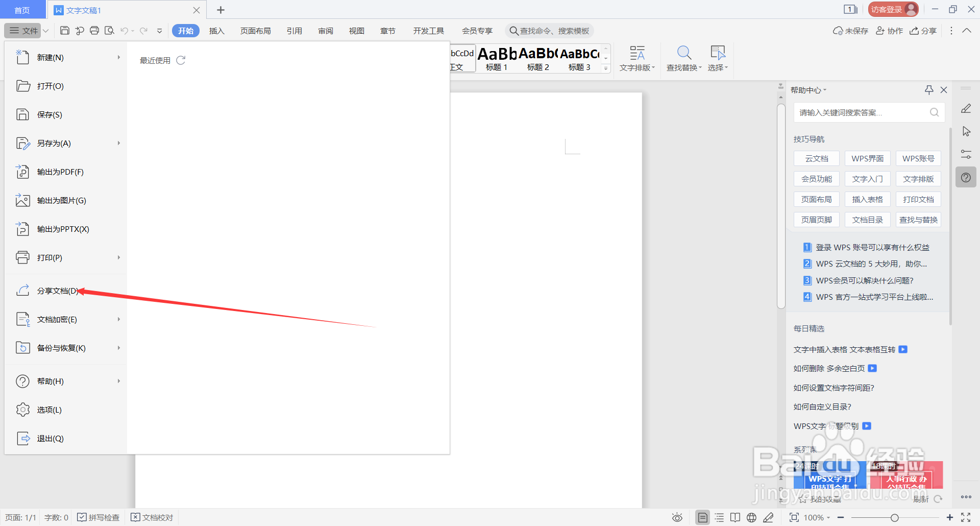Switch to outline view in status bar
Viewport: 980px width, 526px height.
tap(719, 517)
